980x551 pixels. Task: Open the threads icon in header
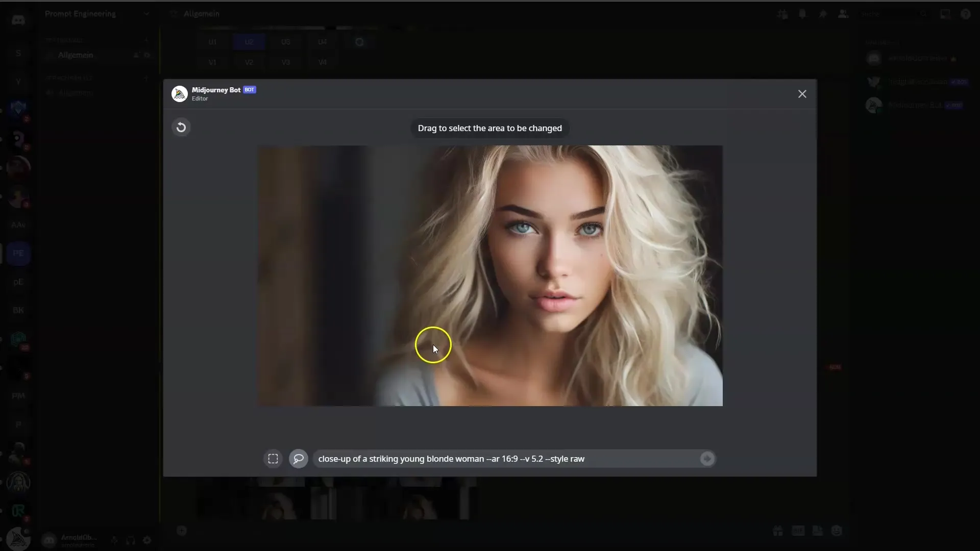click(782, 14)
